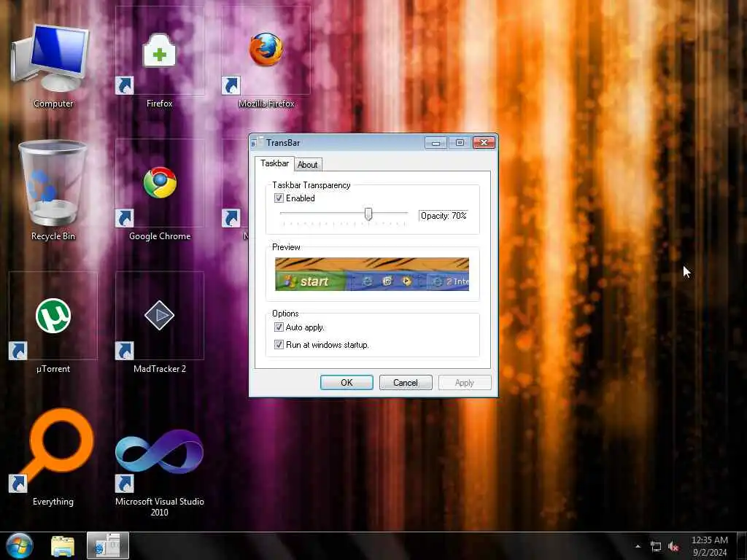747x560 pixels.
Task: Click the TransBar taskbar button
Action: click(x=108, y=546)
